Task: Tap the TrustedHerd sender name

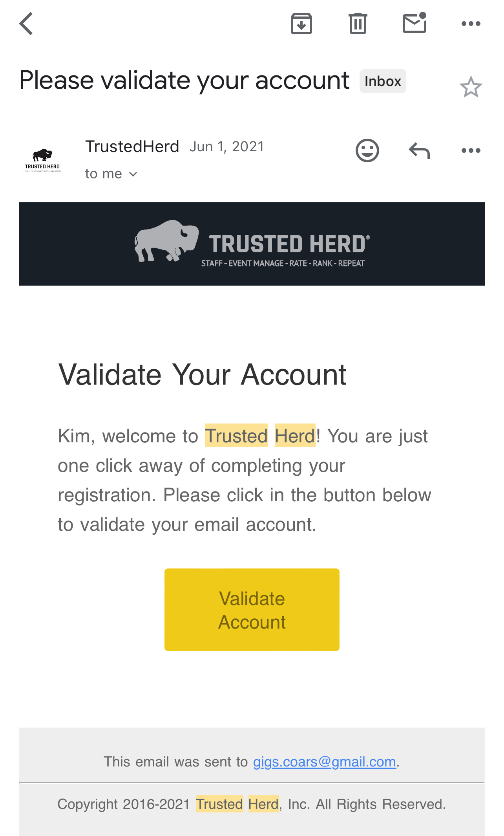Action: pos(132,147)
